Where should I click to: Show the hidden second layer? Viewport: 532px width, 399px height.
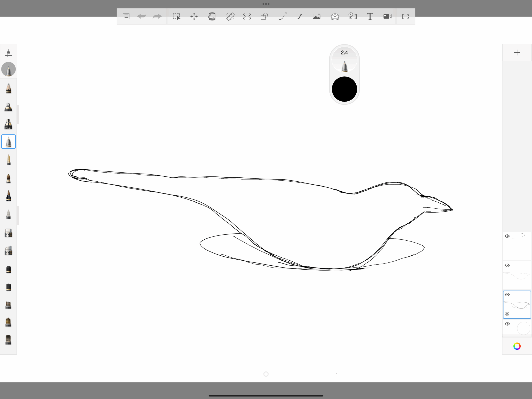coord(507,265)
